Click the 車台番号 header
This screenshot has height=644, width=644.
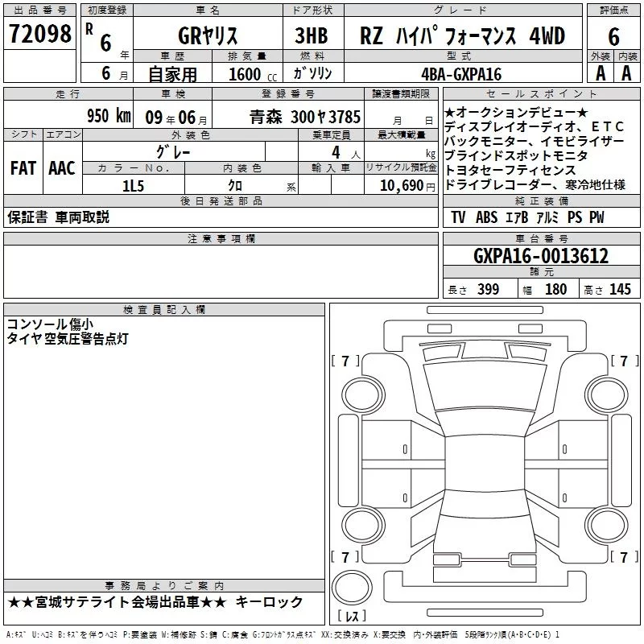(x=541, y=238)
